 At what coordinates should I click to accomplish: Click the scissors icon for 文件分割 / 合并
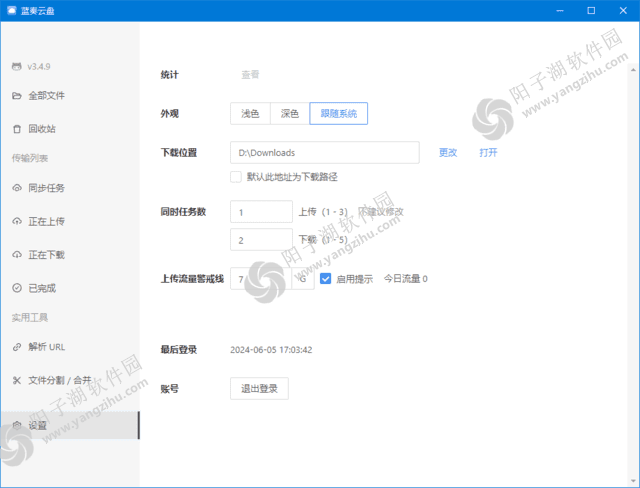click(x=17, y=381)
